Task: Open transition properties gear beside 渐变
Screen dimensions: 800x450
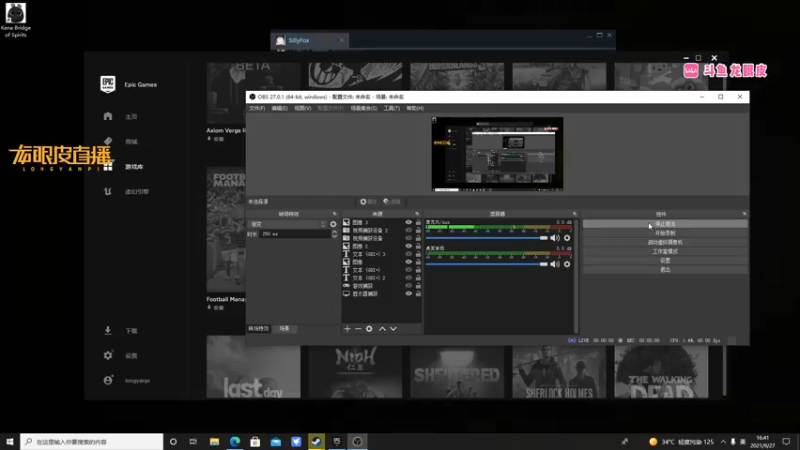Action: click(333, 224)
